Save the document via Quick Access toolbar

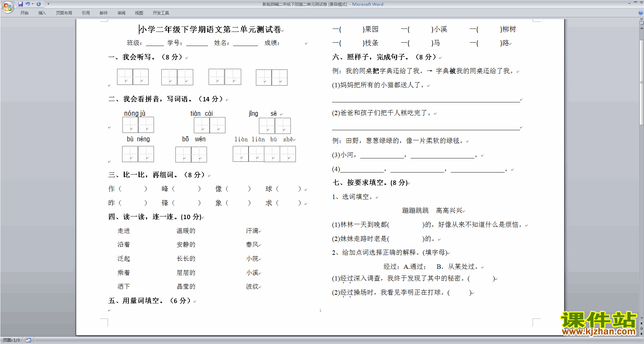(x=20, y=4)
